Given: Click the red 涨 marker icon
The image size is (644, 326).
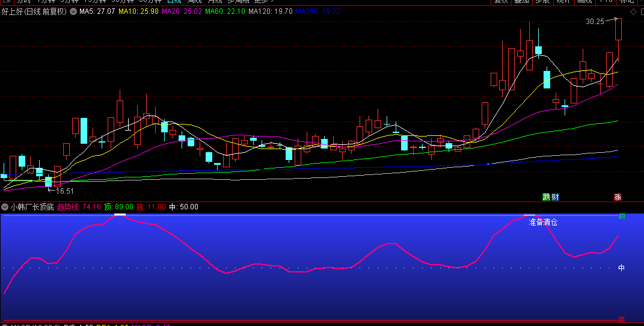Looking at the screenshot, I should (618, 197).
